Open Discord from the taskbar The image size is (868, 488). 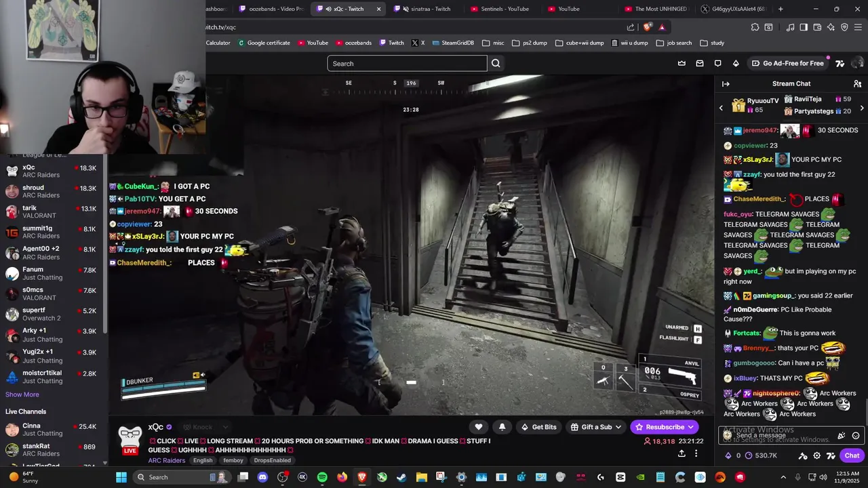coord(262,477)
